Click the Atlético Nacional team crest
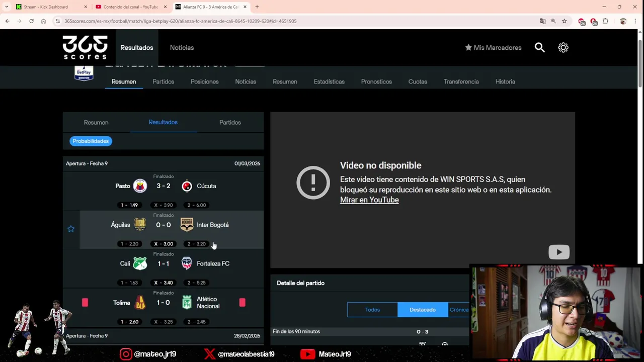The height and width of the screenshot is (362, 644). pyautogui.click(x=187, y=303)
